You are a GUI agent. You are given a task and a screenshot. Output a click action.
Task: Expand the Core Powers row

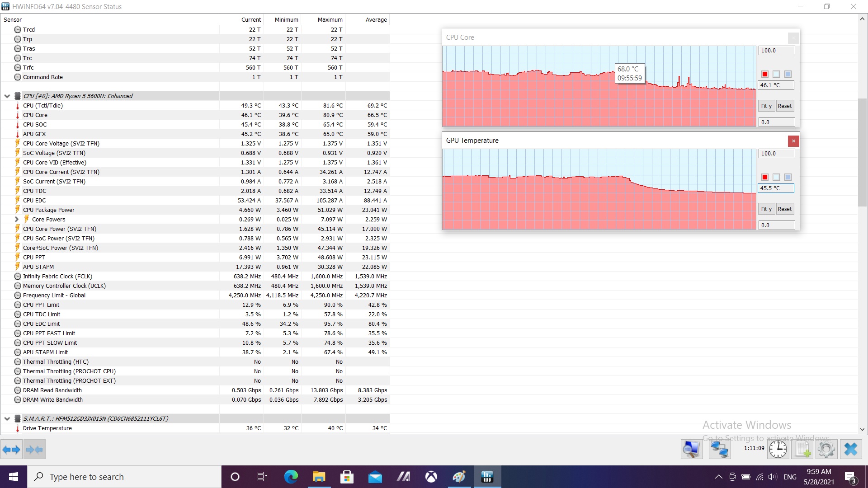[x=17, y=219]
